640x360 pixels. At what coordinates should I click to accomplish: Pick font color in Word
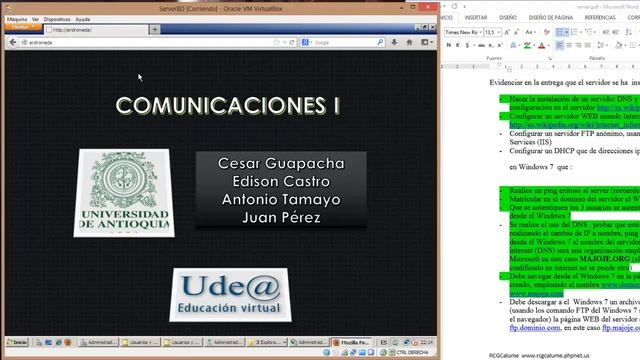(x=542, y=45)
